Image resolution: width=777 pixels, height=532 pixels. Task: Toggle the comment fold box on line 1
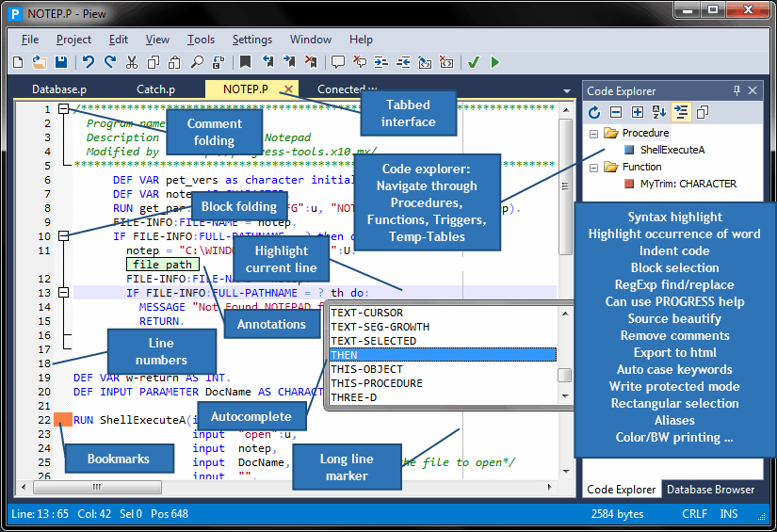(x=62, y=109)
